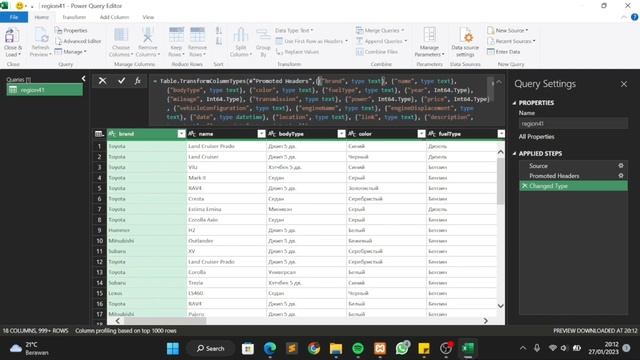Open Microsoft Edge from taskbar
Image resolution: width=640 pixels, height=360 pixels.
point(270,348)
